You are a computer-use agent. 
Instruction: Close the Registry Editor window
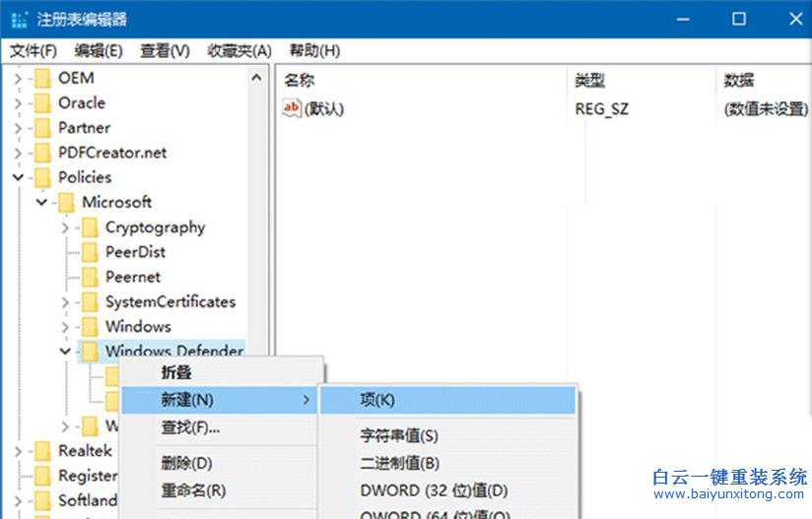pos(796,20)
